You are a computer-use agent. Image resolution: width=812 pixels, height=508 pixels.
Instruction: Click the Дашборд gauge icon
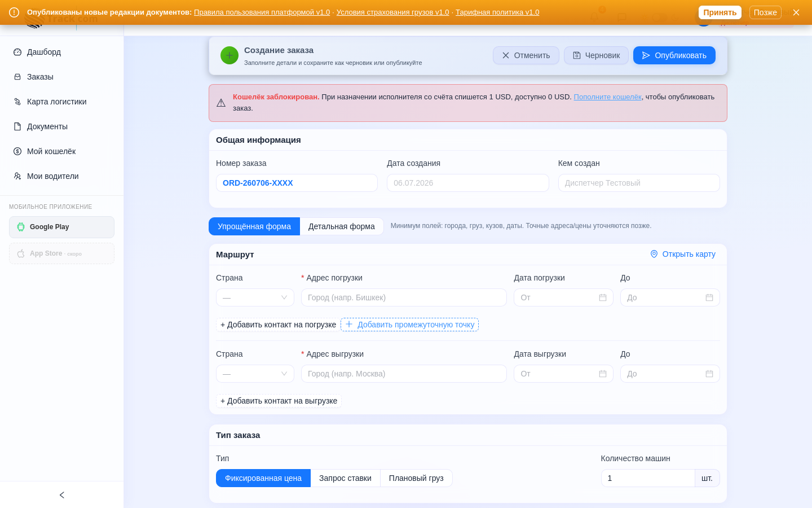tap(17, 52)
